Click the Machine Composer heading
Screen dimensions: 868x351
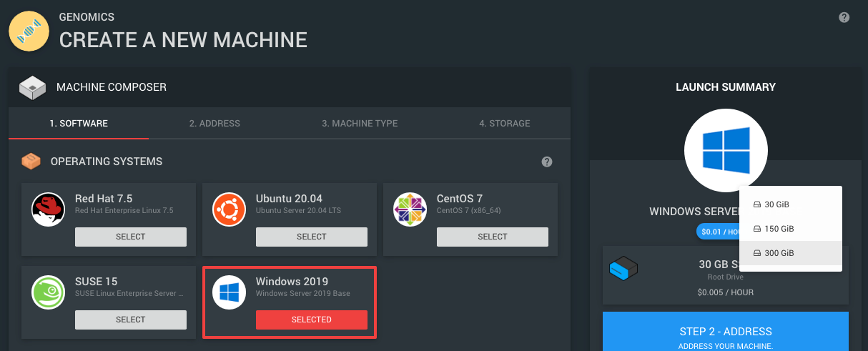(x=112, y=87)
